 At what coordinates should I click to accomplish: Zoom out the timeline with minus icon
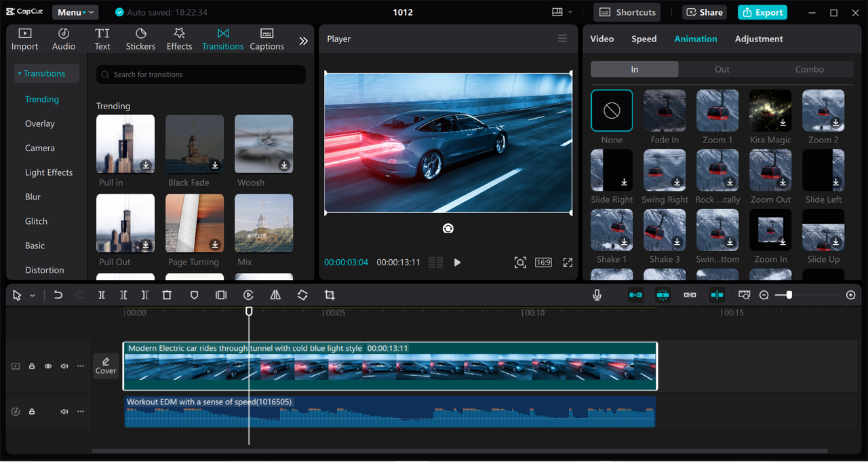coord(764,295)
